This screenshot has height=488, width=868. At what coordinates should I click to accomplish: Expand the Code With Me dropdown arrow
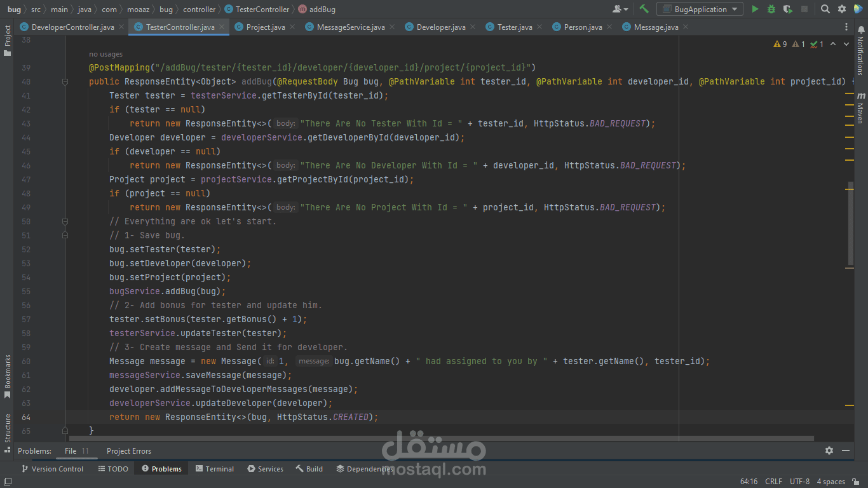[x=627, y=10]
